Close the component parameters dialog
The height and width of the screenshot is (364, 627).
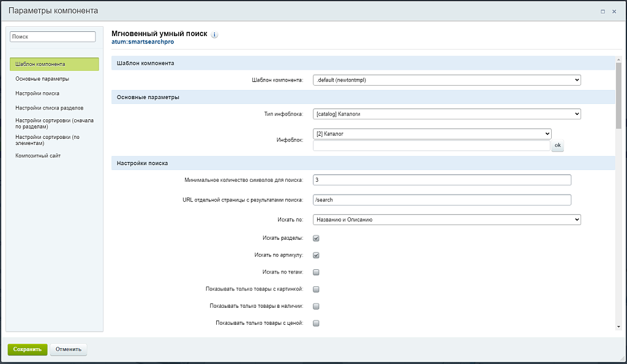click(x=614, y=11)
